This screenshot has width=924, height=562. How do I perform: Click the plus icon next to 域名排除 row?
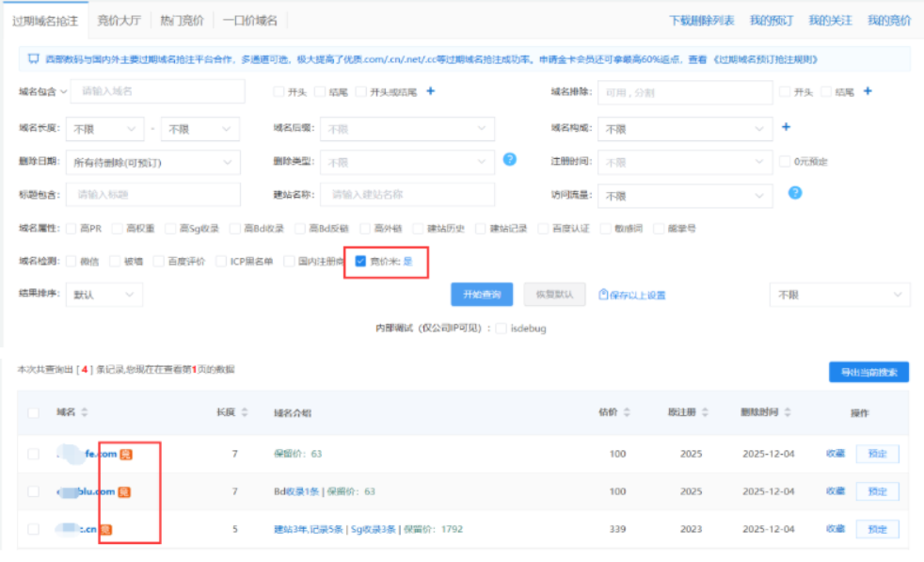click(x=868, y=90)
